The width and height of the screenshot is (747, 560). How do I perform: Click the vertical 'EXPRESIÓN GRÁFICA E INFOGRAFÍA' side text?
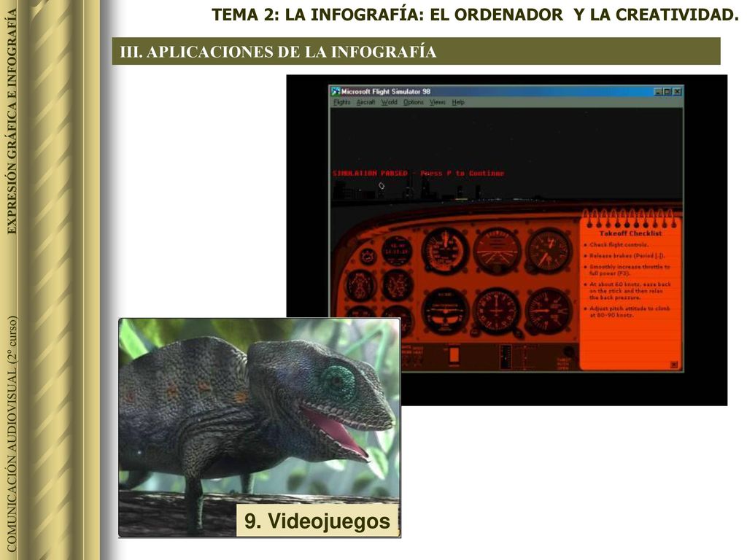click(12, 122)
